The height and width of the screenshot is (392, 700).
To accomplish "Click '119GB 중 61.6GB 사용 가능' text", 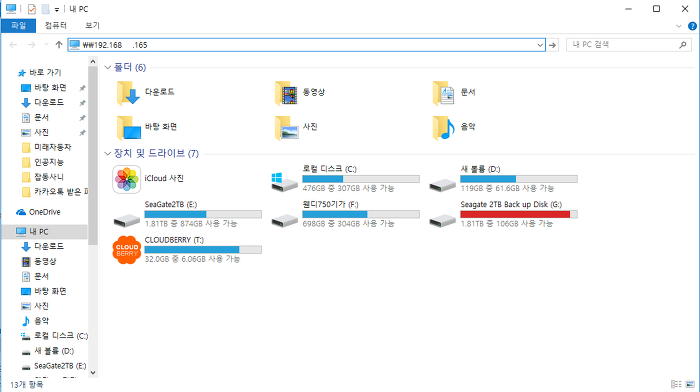I will [x=507, y=188].
